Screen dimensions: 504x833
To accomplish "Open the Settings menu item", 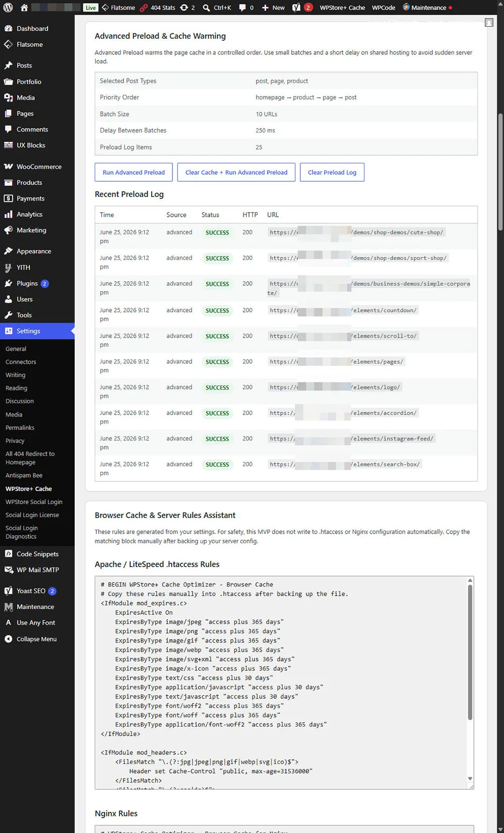I will 37,331.
